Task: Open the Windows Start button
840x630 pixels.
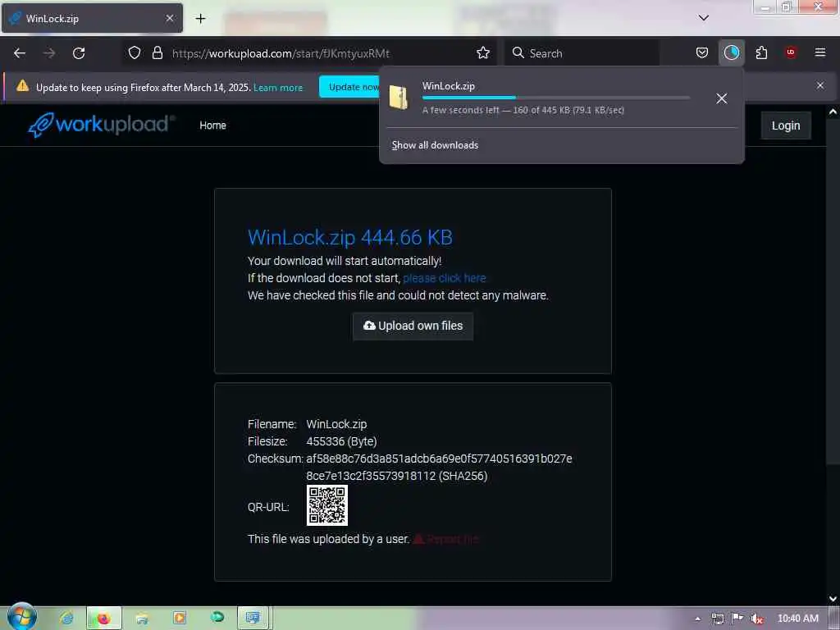Action: 21,617
